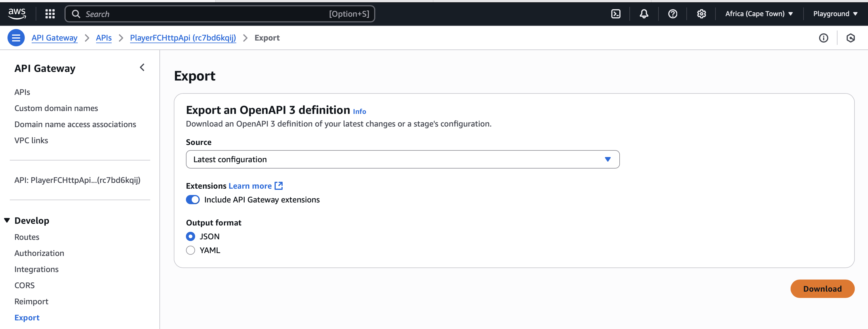Open the AWS services grid menu
Screen dimensions: 868x329
(50, 14)
